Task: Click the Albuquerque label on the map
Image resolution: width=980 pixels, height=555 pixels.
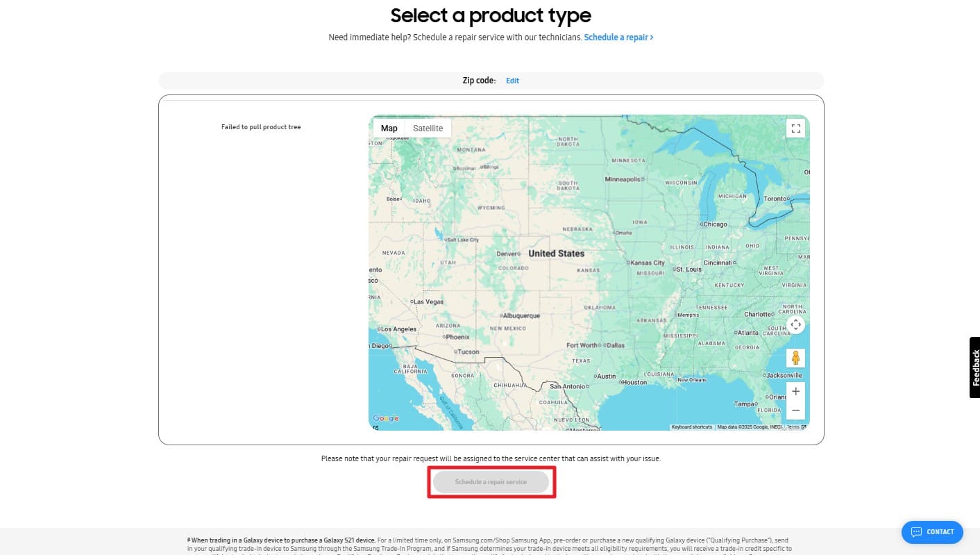Action: 520,315
